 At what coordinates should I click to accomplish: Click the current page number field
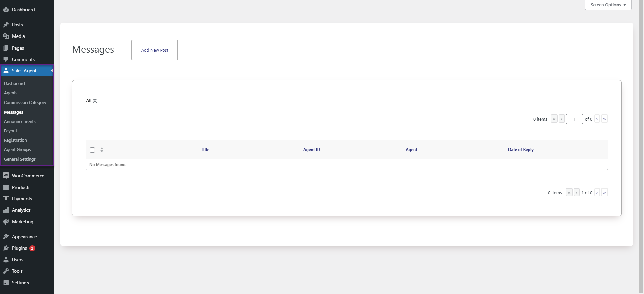tap(574, 119)
